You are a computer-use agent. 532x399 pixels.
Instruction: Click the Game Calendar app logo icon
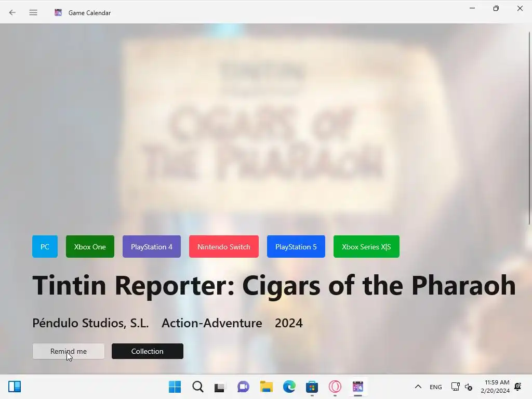click(58, 12)
